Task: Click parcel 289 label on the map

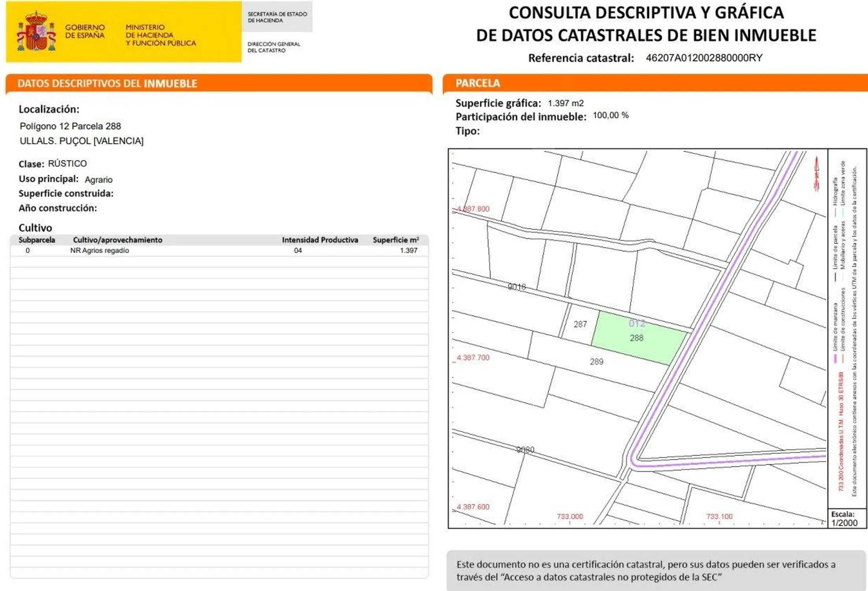Action: 596,362
